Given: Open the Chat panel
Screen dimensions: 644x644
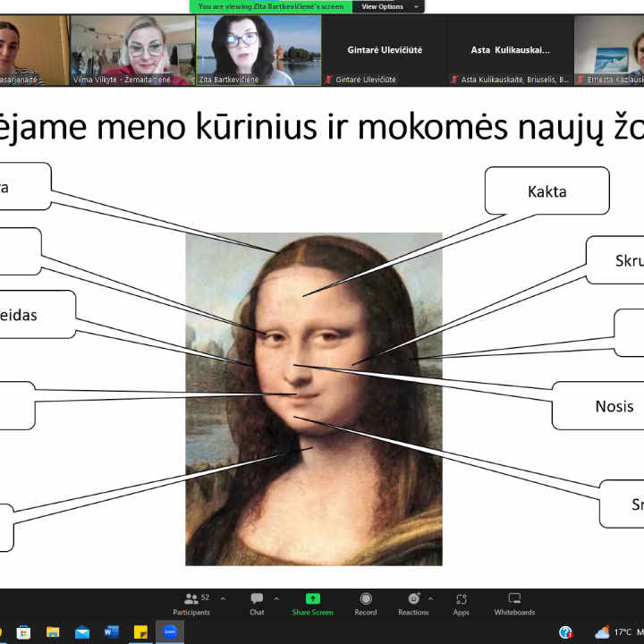Looking at the screenshot, I should point(257,604).
